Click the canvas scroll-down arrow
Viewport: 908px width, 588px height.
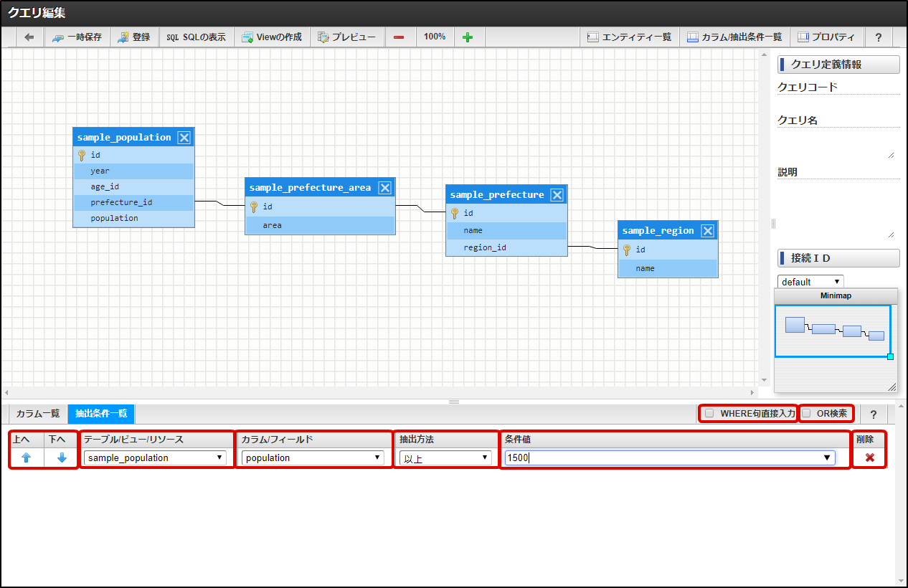[764, 380]
